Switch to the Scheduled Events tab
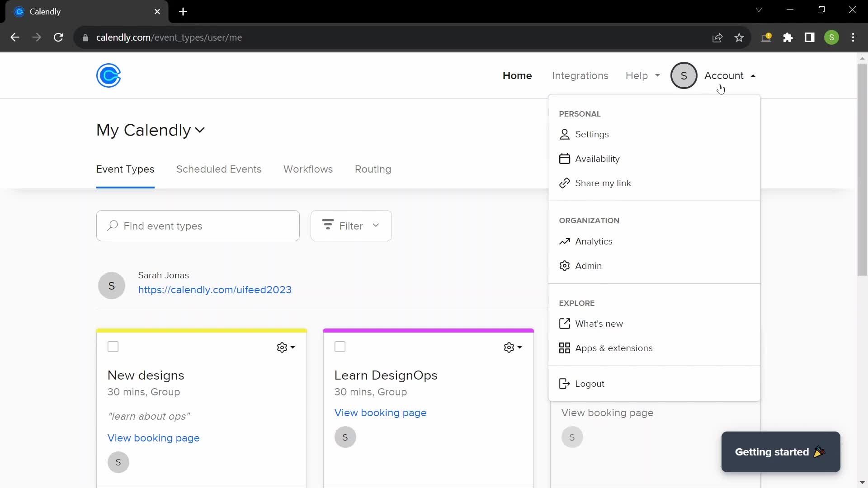The image size is (868, 488). click(x=219, y=169)
